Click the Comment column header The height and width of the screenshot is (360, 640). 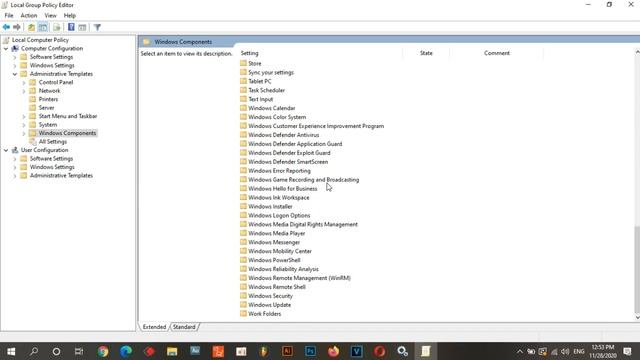point(496,53)
